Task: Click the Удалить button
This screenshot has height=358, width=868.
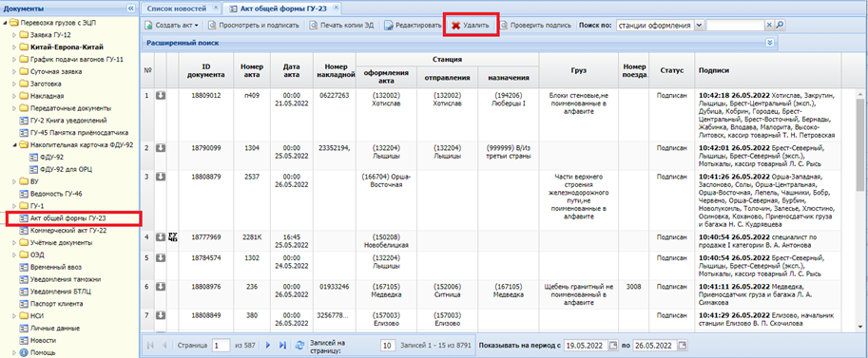Action: (x=471, y=26)
